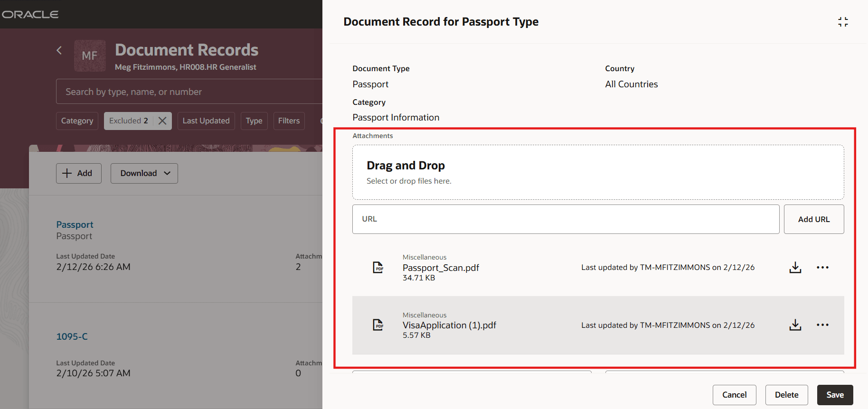This screenshot has width=868, height=409.
Task: Click the '2/10/26 5:07 AM' last updated date
Action: click(93, 373)
